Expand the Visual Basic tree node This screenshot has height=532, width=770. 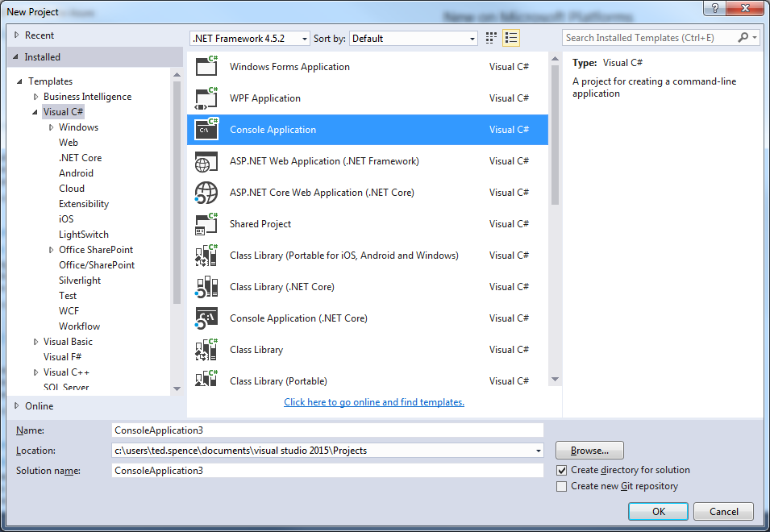click(35, 342)
